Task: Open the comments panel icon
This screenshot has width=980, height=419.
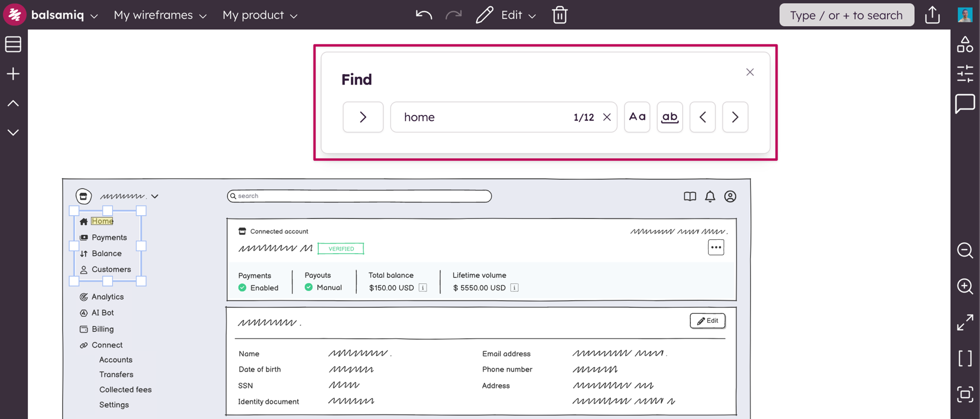Action: pos(965,104)
